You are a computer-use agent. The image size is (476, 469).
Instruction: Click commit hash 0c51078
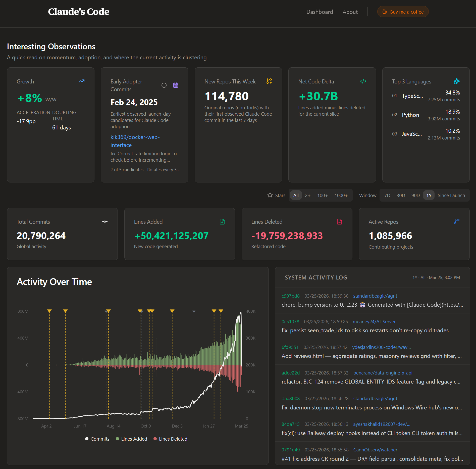290,321
